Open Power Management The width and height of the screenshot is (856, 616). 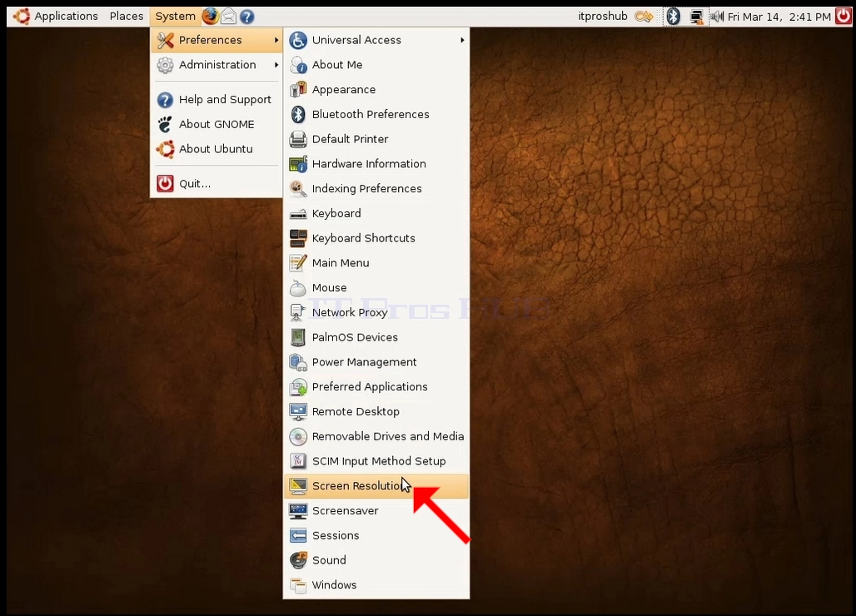(376, 362)
